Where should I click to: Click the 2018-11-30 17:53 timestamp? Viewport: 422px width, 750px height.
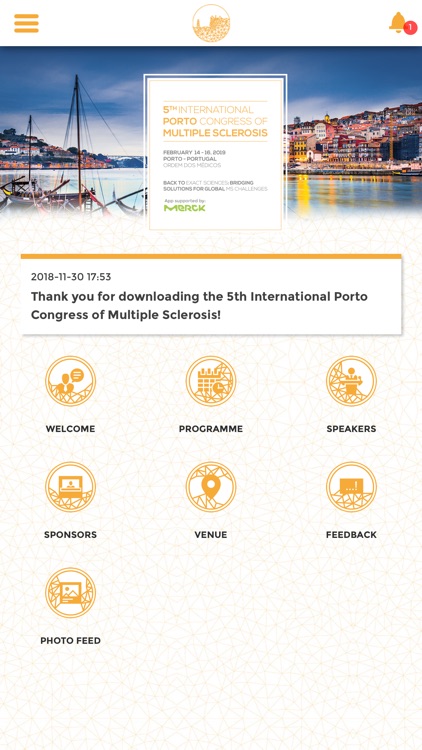pyautogui.click(x=71, y=276)
